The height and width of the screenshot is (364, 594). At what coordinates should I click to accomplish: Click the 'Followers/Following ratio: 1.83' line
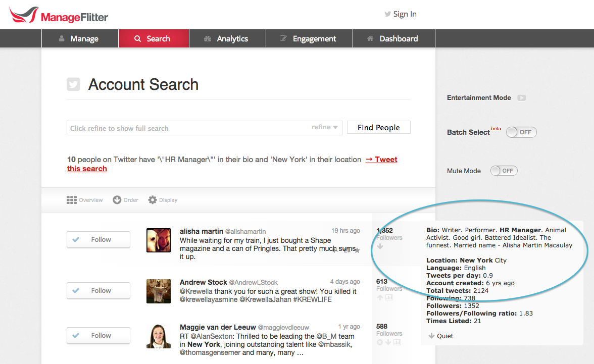[x=480, y=313]
